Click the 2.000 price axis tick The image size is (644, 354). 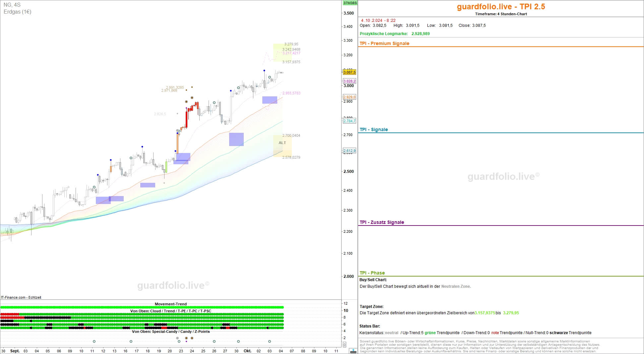(349, 276)
